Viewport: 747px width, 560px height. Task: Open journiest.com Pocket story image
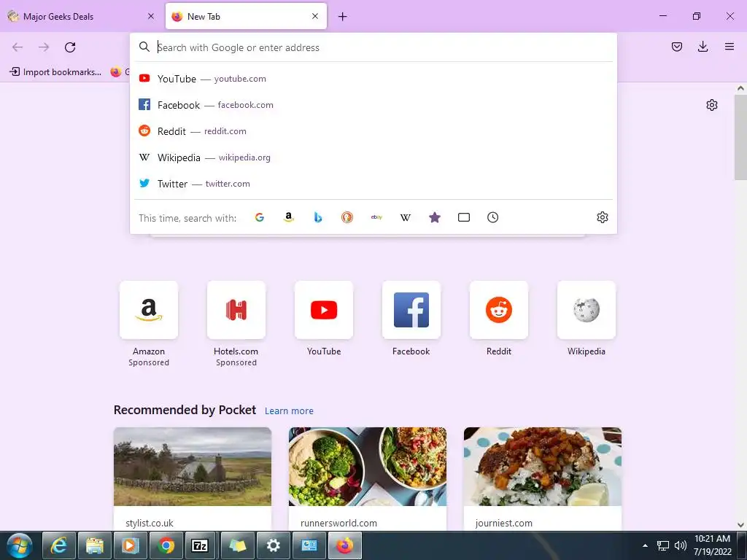tap(543, 466)
